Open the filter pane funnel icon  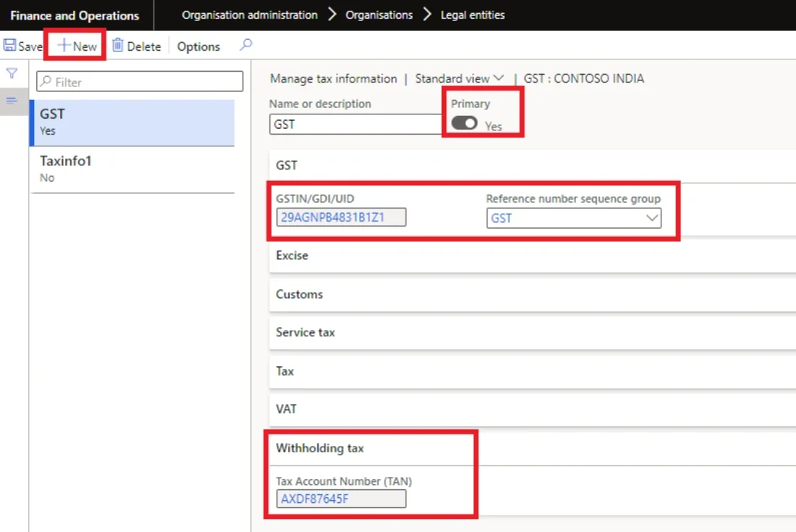(12, 74)
